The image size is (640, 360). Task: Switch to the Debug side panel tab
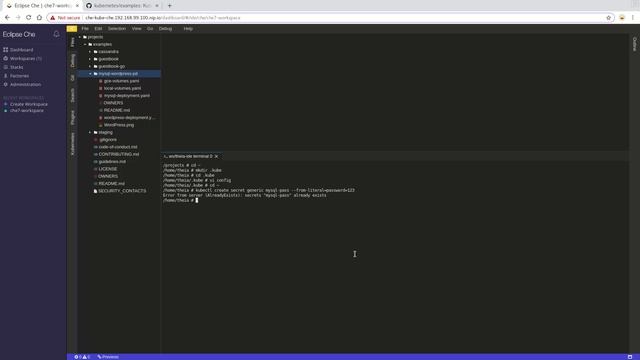tap(72, 60)
